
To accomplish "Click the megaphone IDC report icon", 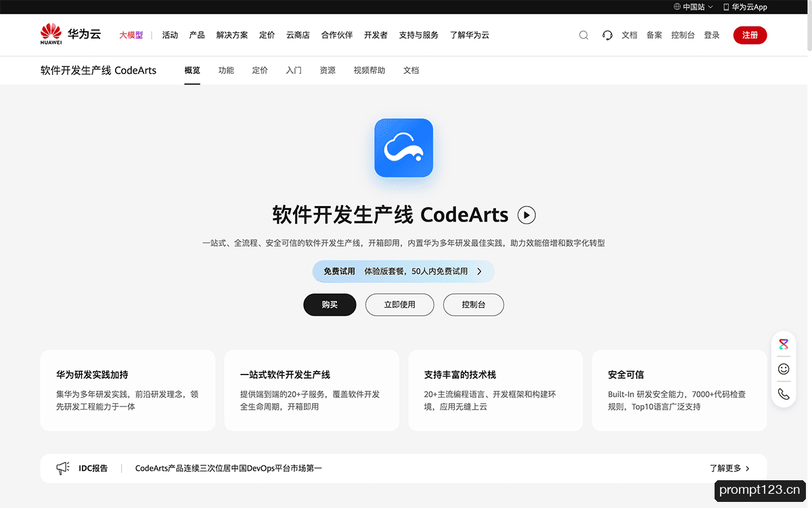I will point(63,468).
